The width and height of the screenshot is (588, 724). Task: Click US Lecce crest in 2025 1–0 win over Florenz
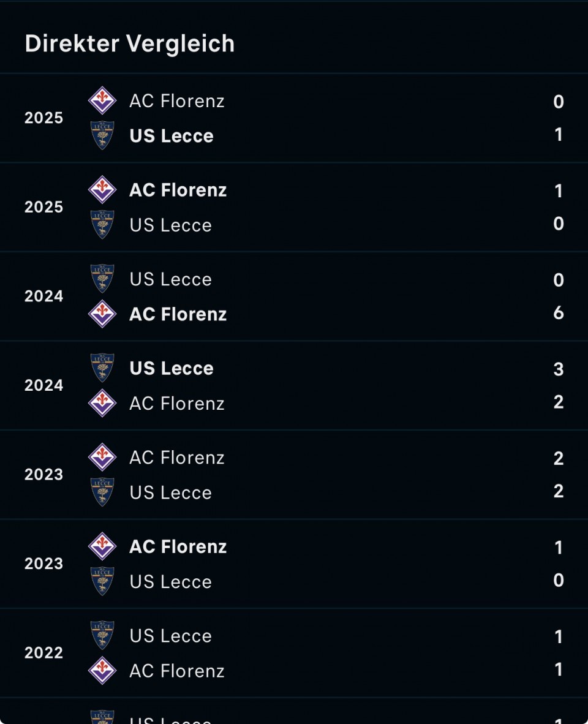[x=102, y=135]
